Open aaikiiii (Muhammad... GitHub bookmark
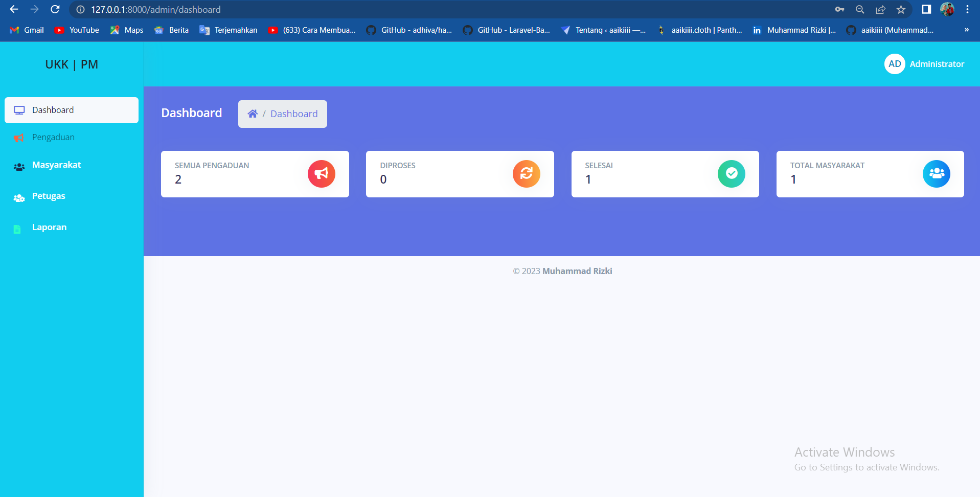The image size is (980, 497). click(890, 30)
